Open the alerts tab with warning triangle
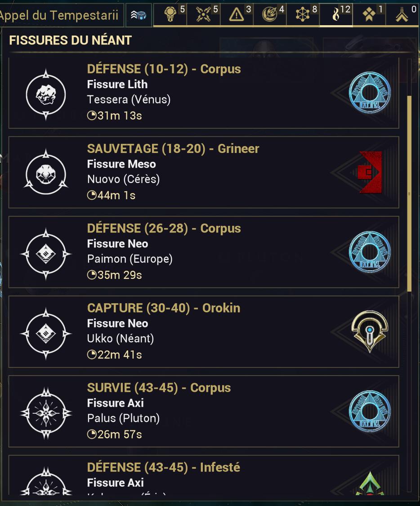This screenshot has width=420, height=506. (237, 14)
